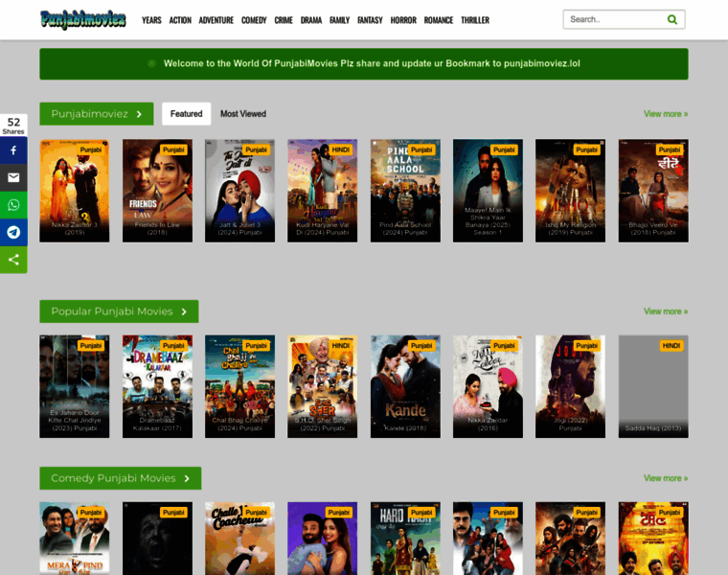Click View more for Popular Punjabi Movies
Image resolution: width=728 pixels, height=575 pixels.
[666, 311]
